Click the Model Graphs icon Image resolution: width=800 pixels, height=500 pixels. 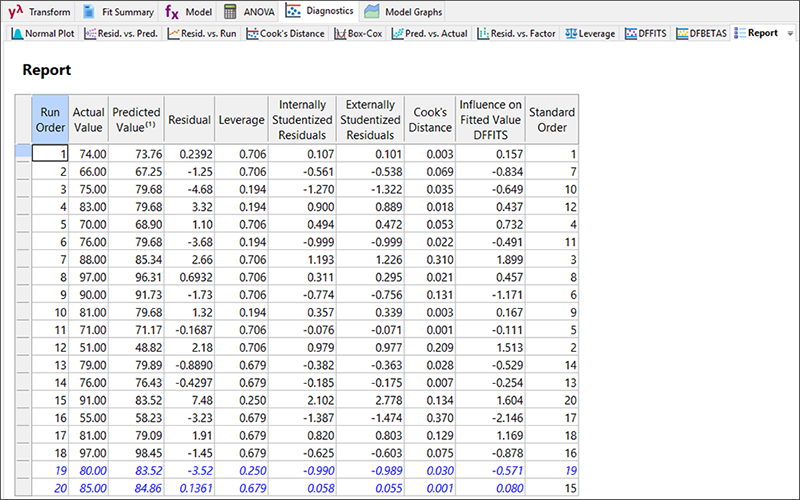coord(372,12)
